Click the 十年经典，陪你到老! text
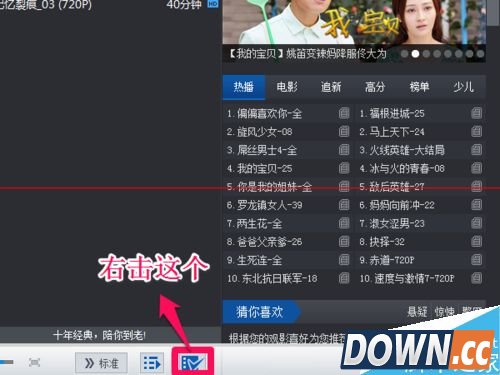The image size is (500, 375). click(99, 335)
